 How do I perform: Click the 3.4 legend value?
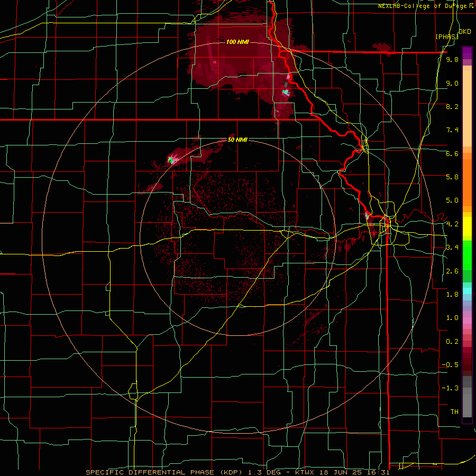[x=452, y=248]
